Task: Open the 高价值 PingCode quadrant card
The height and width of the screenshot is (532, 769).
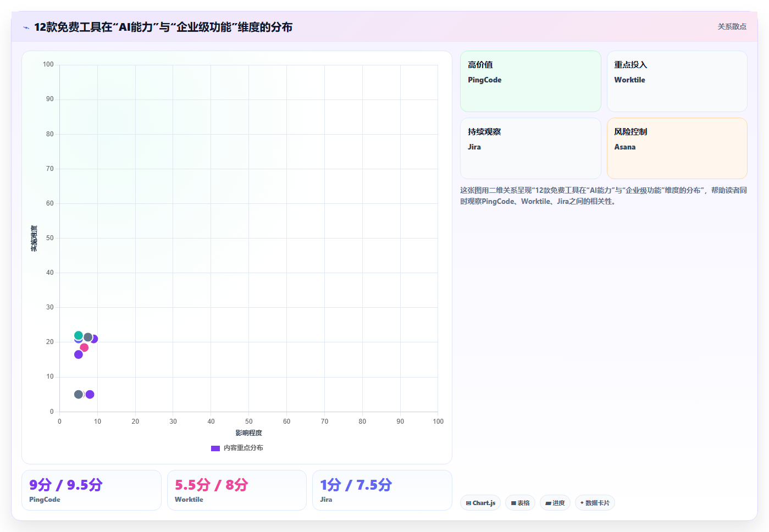Action: (x=530, y=81)
